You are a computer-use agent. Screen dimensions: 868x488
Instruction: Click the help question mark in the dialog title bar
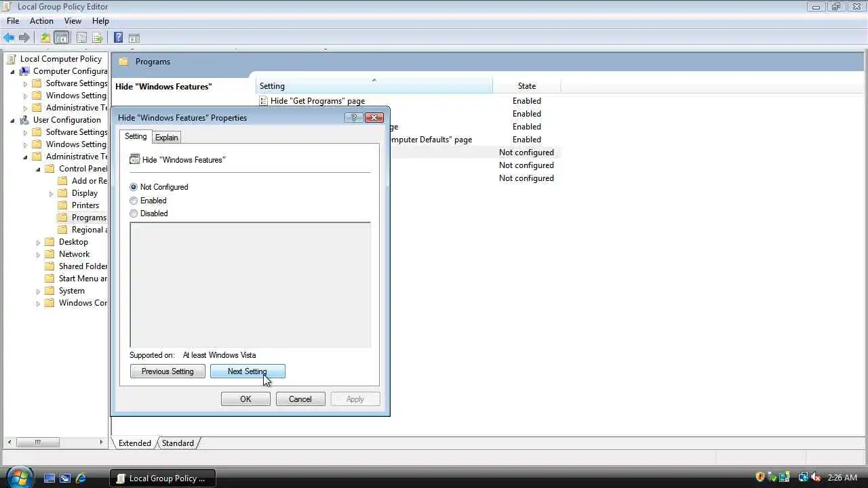click(353, 117)
